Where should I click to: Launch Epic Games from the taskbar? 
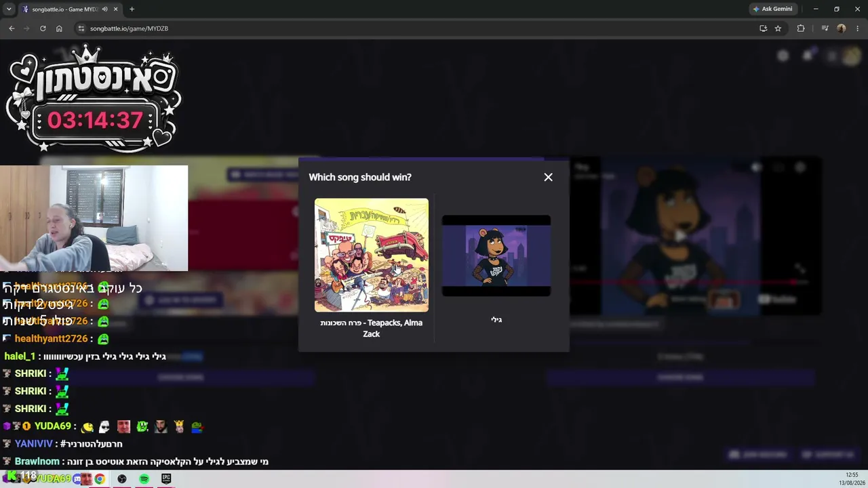click(x=166, y=479)
